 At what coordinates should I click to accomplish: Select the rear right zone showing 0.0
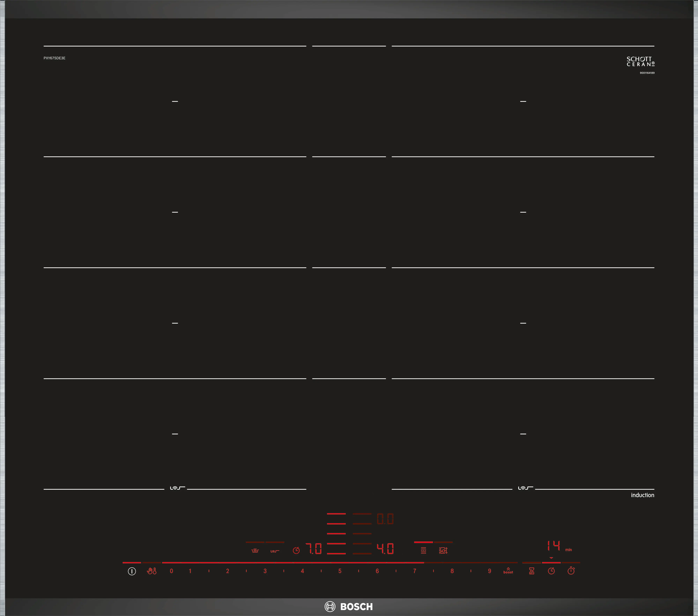point(385,519)
